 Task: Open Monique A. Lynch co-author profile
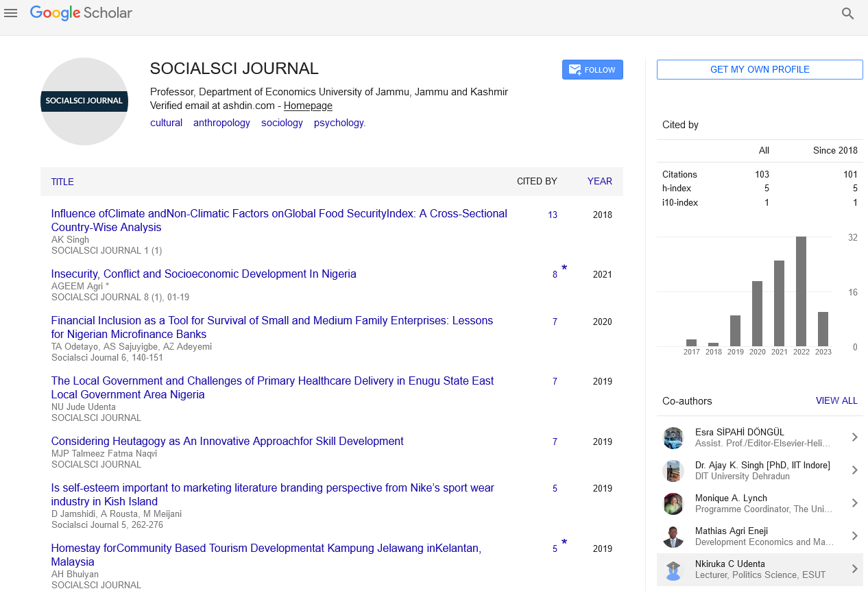(760, 503)
